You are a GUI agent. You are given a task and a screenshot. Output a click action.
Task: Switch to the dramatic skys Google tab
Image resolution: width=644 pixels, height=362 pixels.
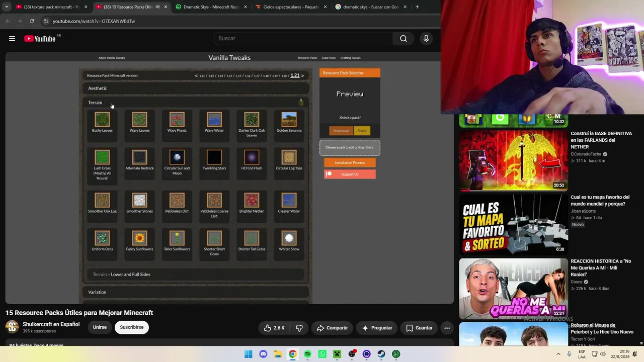coord(371,7)
